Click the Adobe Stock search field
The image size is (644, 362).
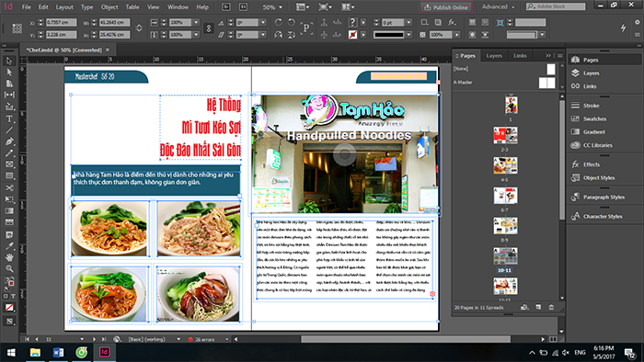tap(556, 6)
